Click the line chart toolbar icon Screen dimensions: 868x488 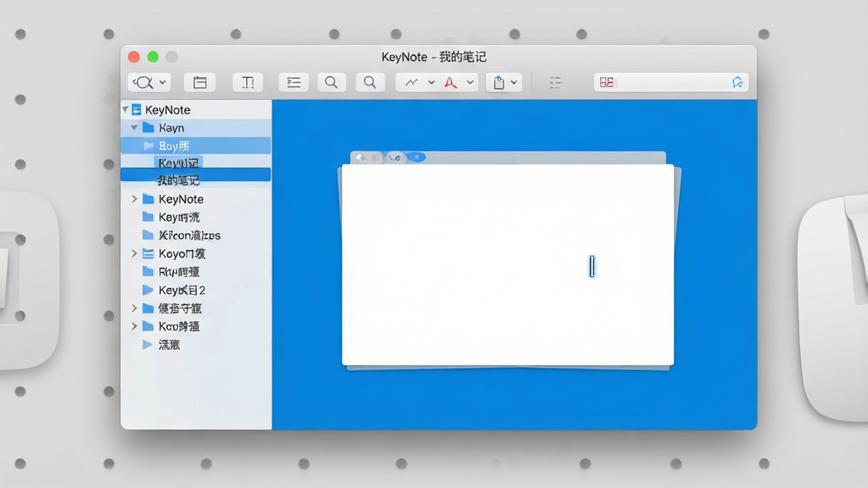click(x=411, y=82)
